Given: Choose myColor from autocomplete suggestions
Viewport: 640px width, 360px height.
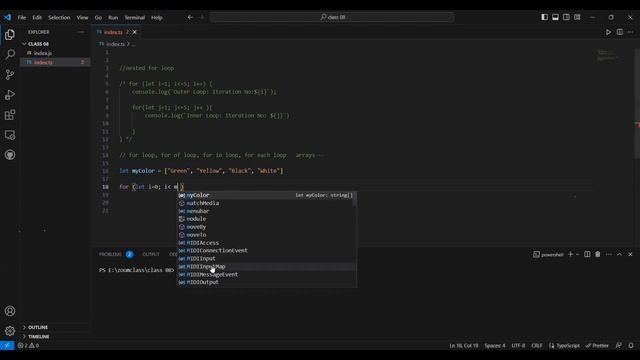Looking at the screenshot, I should pos(267,195).
